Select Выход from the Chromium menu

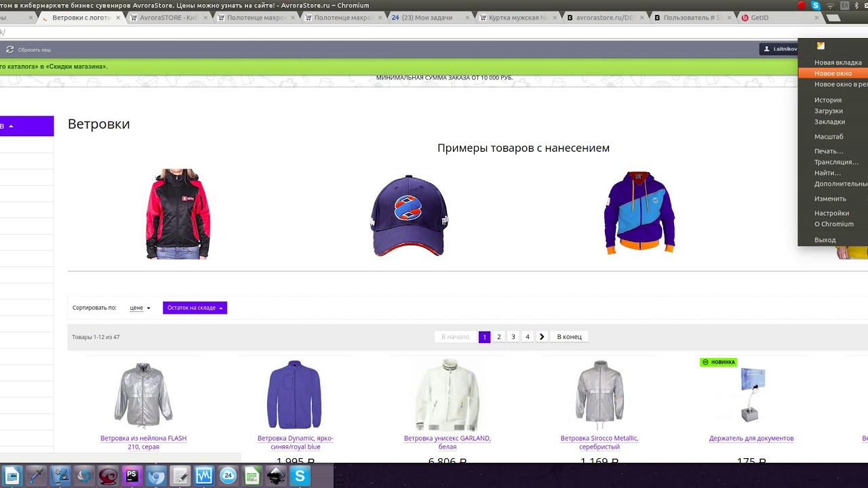[825, 240]
